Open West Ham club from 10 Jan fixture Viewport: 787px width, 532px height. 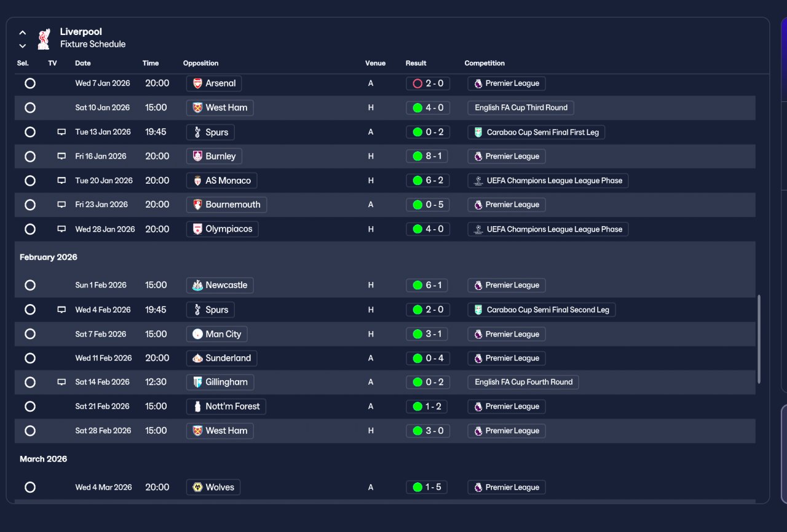tap(219, 108)
